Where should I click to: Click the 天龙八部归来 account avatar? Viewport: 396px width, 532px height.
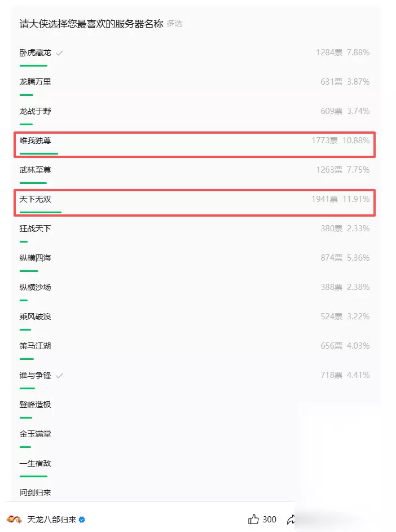pyautogui.click(x=14, y=519)
